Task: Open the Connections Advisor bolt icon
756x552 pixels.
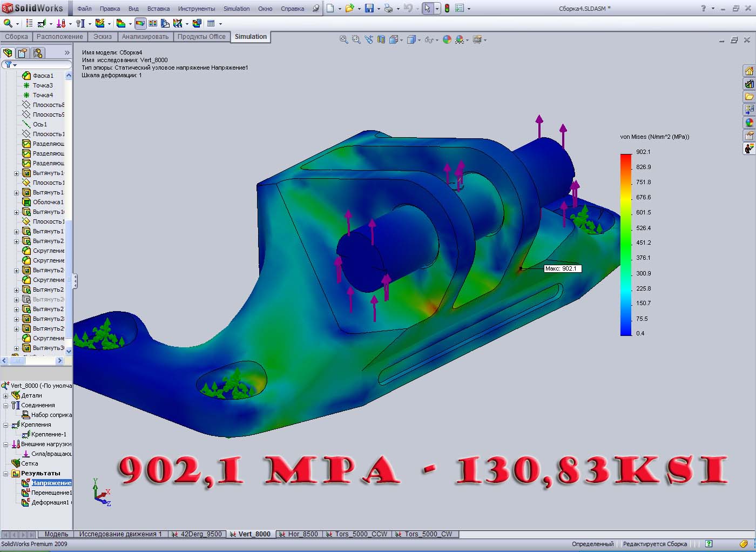Action: 80,24
